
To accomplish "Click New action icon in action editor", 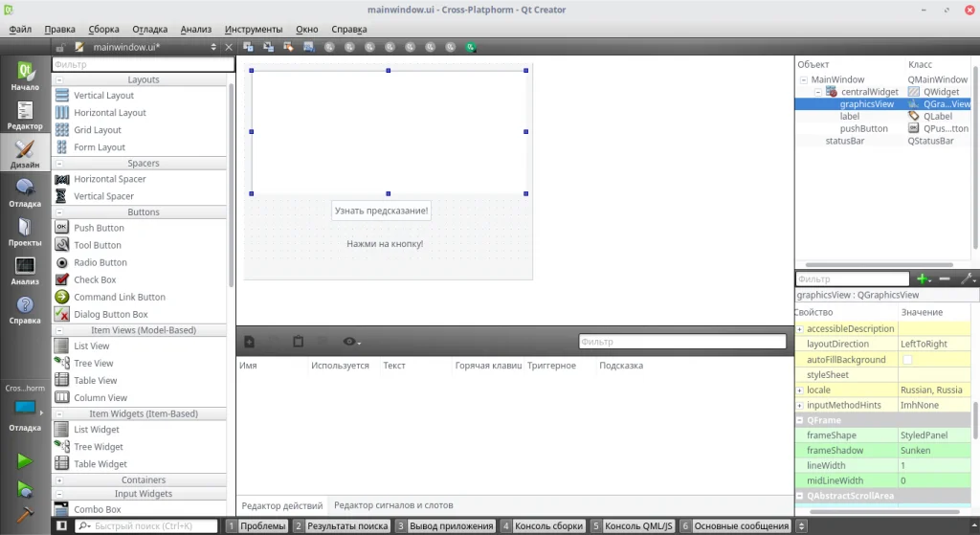I will coord(250,342).
